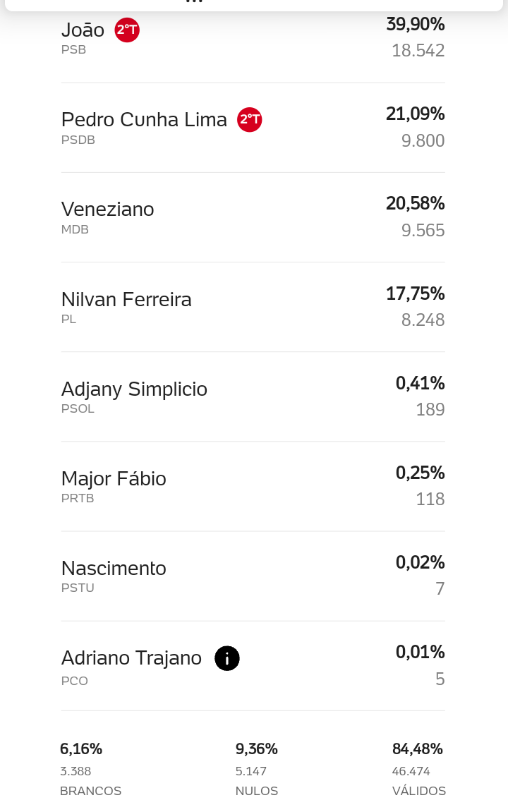This screenshot has width=508, height=812.
Task: Click the PSDB party label
Action: tap(78, 140)
